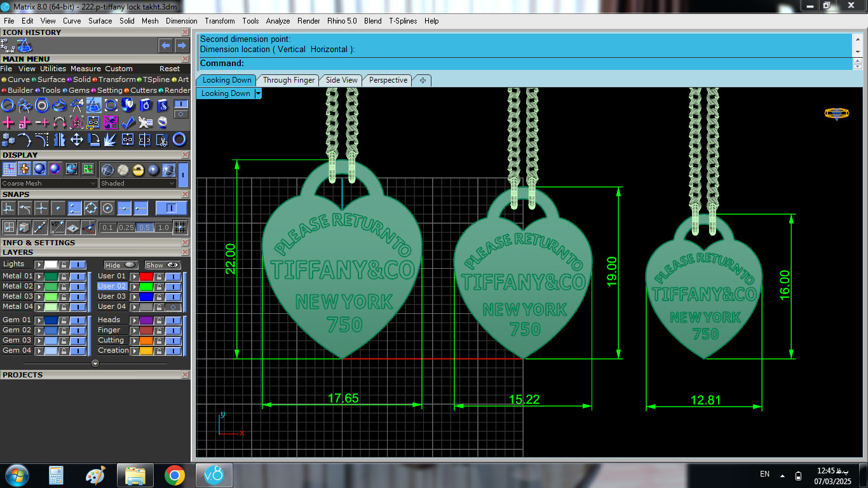This screenshot has height=488, width=868.
Task: Select the scissors cut tool icon
Action: tap(162, 139)
